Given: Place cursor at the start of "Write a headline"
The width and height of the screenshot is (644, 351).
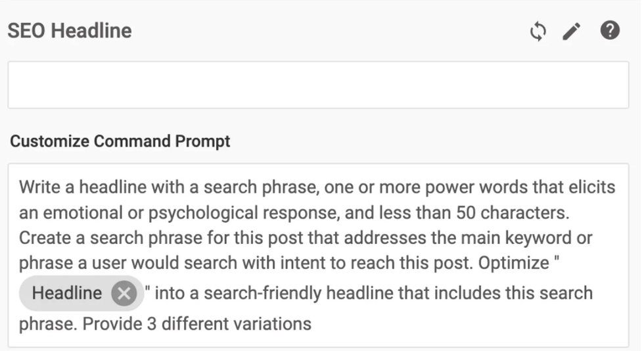Looking at the screenshot, I should [20, 187].
